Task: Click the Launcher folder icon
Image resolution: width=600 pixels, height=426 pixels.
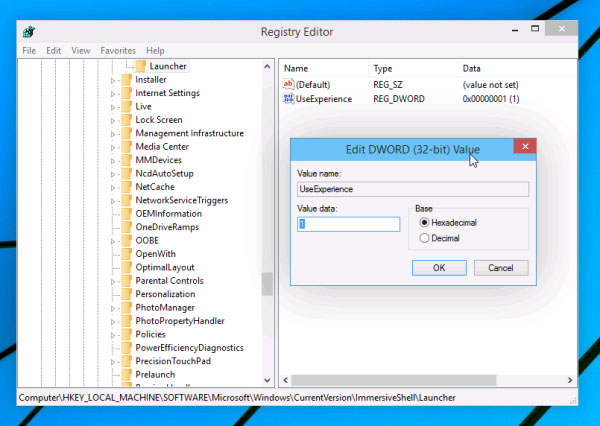Action: tap(140, 66)
